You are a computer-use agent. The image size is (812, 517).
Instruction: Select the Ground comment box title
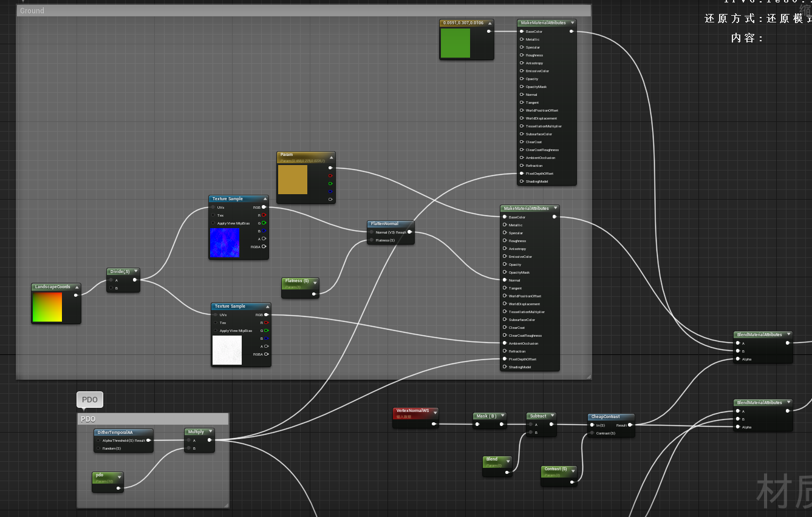click(32, 11)
